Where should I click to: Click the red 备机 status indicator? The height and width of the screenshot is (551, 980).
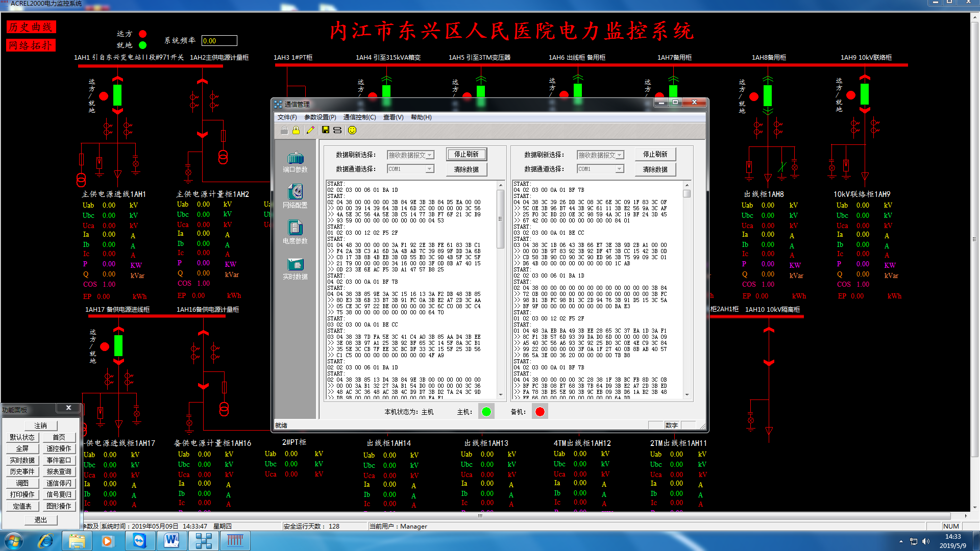pyautogui.click(x=540, y=412)
